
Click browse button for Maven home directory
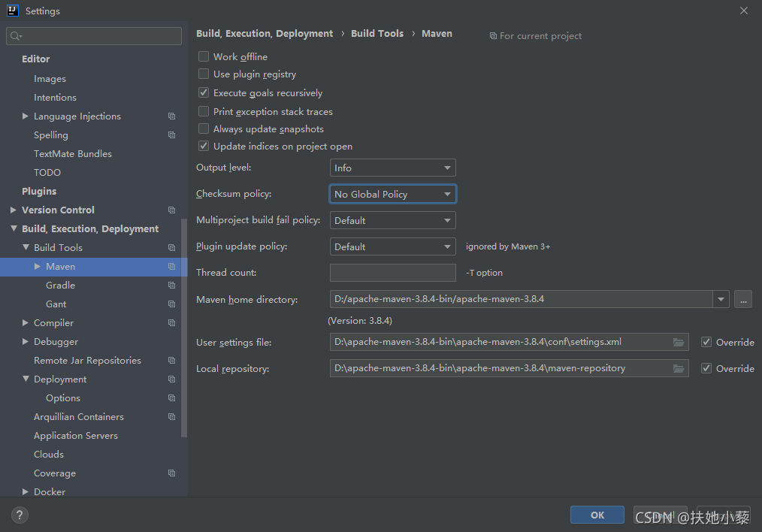(x=743, y=299)
